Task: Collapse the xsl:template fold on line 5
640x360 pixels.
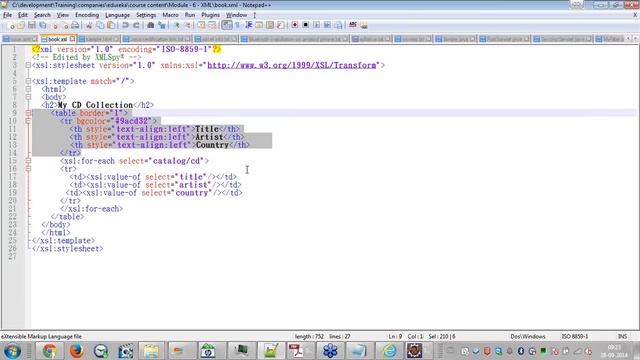Action: point(28,81)
